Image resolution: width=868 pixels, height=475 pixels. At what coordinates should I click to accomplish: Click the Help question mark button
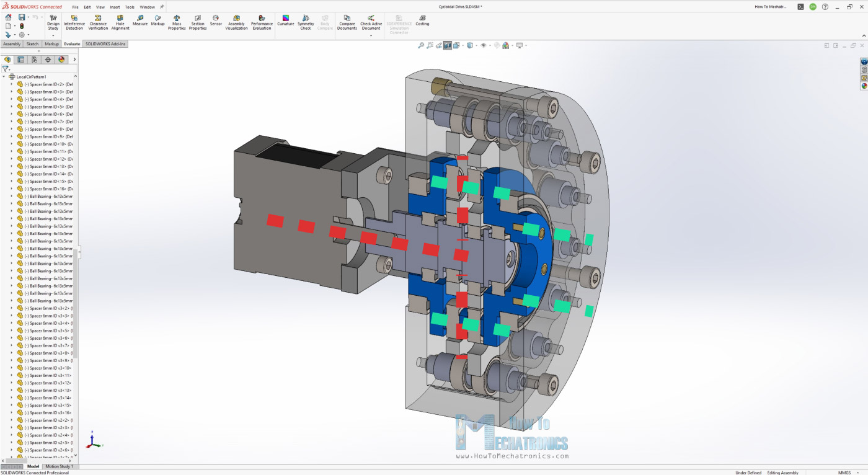tap(825, 7)
